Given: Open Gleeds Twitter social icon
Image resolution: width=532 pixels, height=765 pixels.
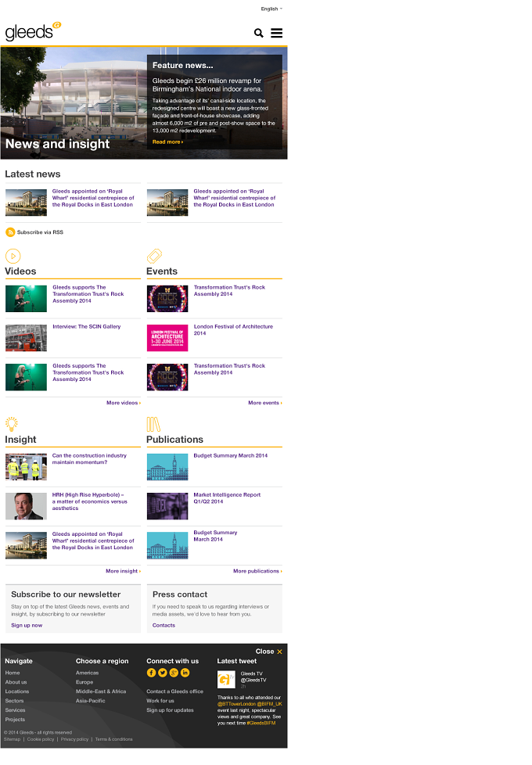Looking at the screenshot, I should [x=163, y=673].
